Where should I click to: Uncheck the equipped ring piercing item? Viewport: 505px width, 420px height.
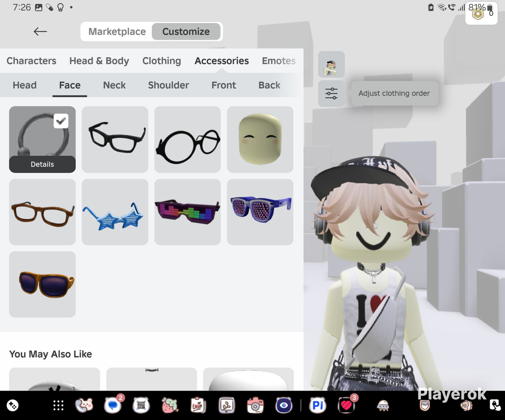coord(61,121)
